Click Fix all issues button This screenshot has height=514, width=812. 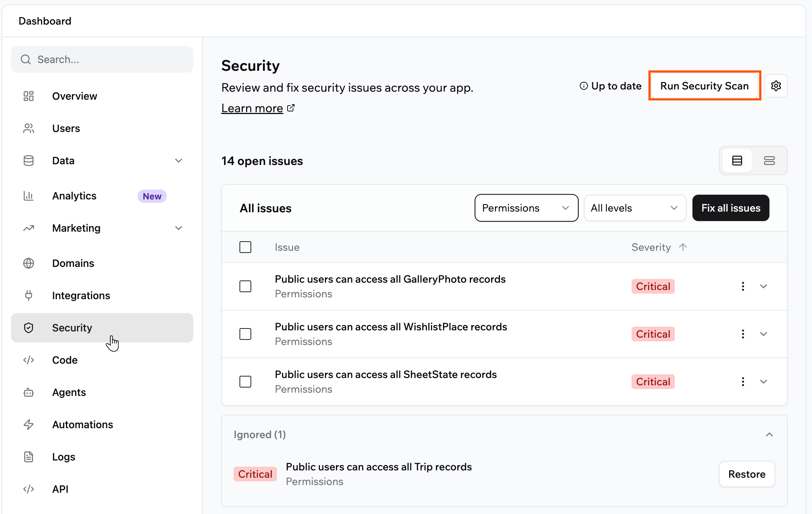tap(731, 208)
